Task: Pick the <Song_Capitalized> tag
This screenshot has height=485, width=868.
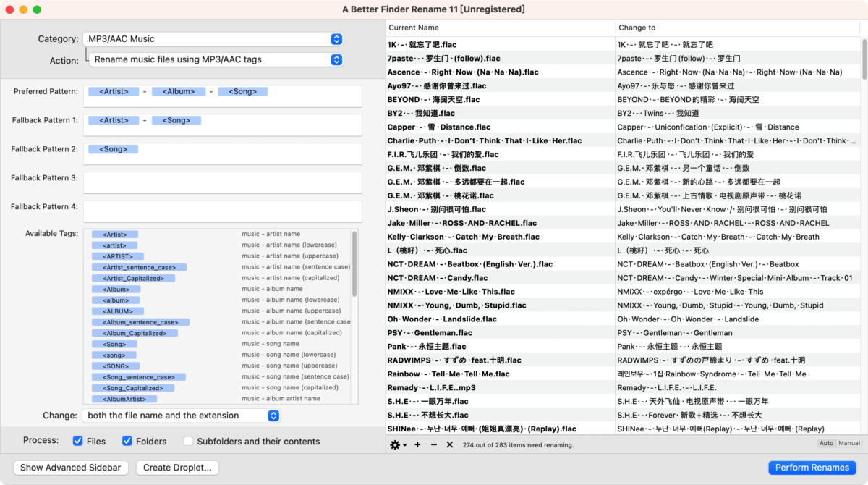Action: [x=132, y=388]
